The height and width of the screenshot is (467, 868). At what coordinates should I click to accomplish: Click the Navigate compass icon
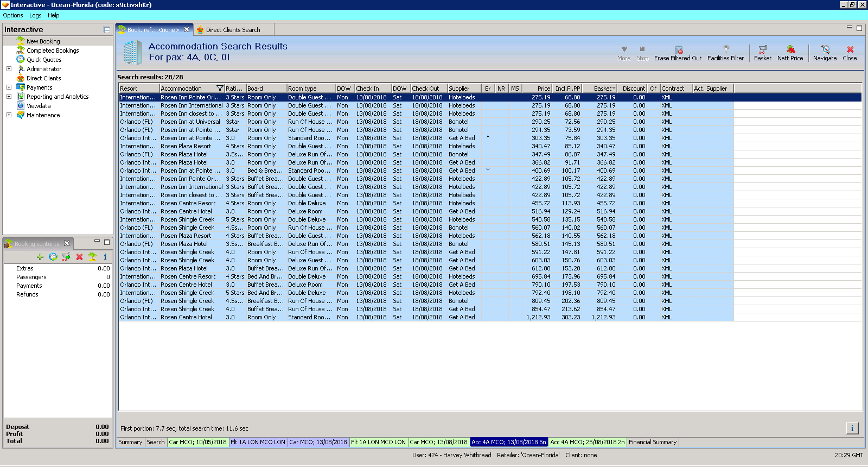click(825, 50)
